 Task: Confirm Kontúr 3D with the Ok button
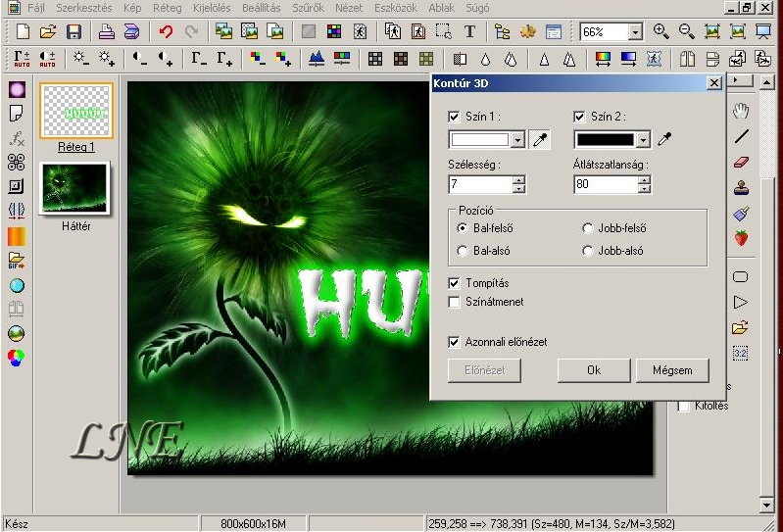pos(594,370)
